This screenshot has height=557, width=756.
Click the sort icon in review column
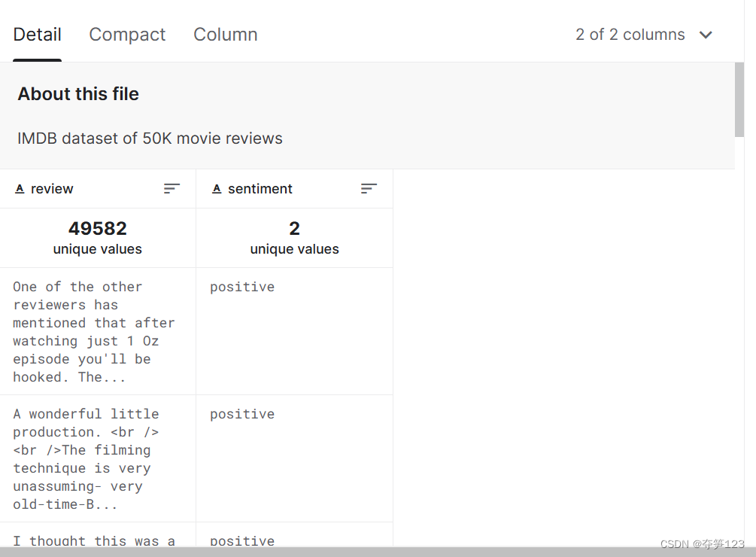pos(172,189)
